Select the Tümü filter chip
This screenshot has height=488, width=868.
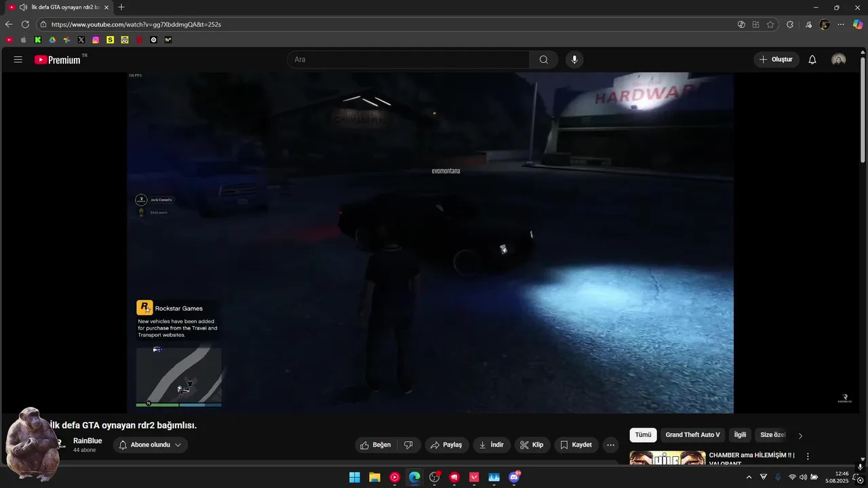(643, 435)
